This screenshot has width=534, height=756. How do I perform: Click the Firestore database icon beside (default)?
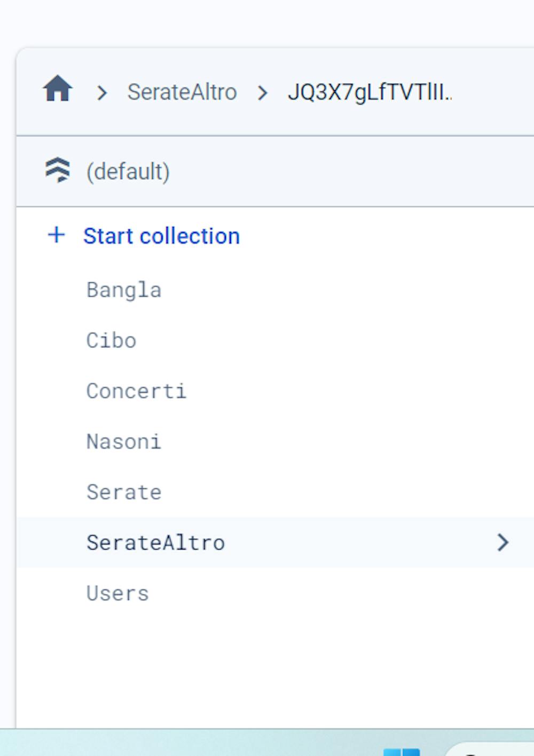pos(57,170)
